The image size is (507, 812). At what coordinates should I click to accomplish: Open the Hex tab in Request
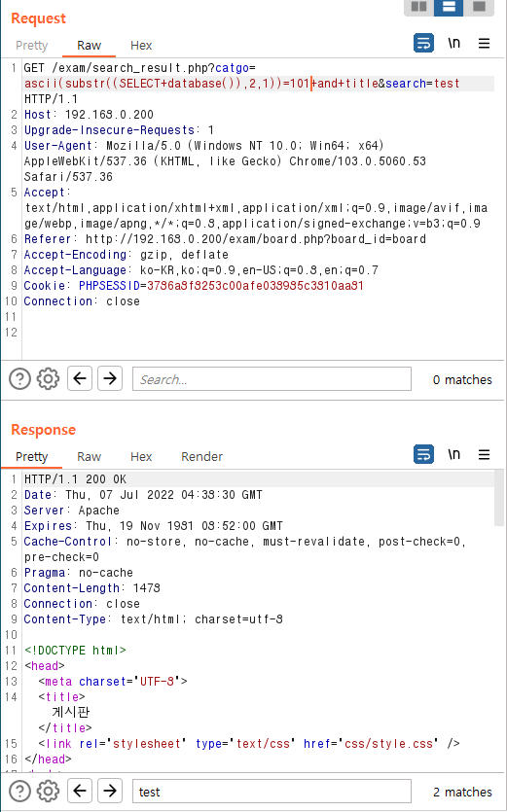click(x=141, y=46)
